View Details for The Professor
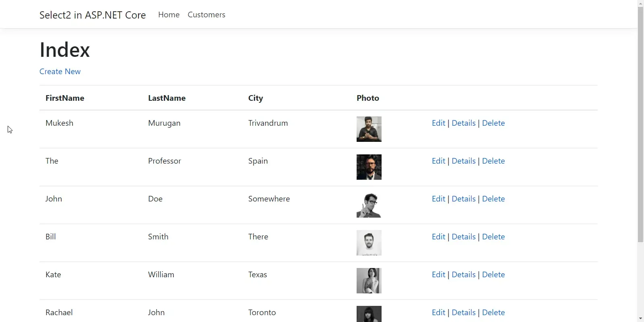 463,161
